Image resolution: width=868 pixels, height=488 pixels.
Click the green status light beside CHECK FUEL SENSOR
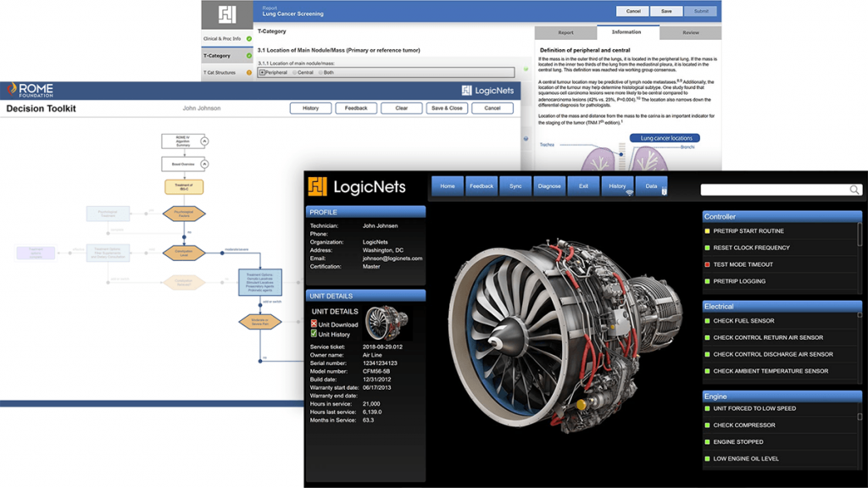pyautogui.click(x=709, y=321)
